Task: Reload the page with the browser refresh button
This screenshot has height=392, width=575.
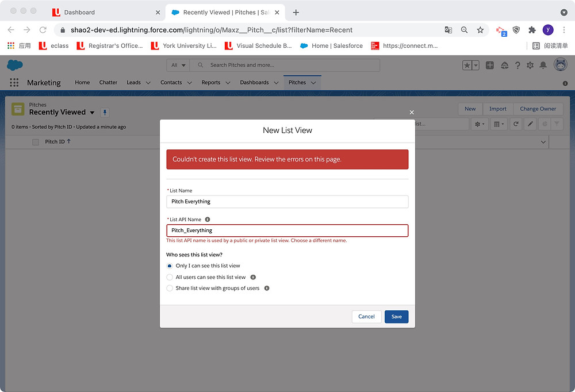Action: [x=43, y=30]
